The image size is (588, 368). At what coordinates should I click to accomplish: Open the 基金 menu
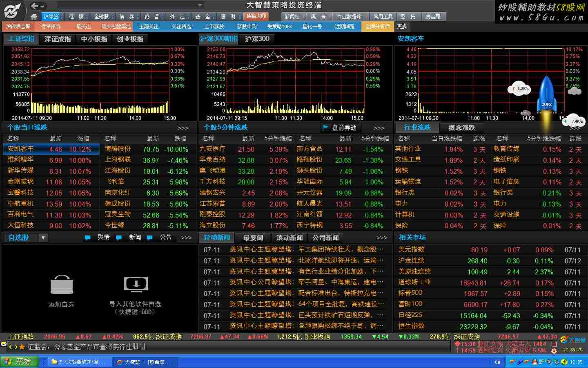203,17
